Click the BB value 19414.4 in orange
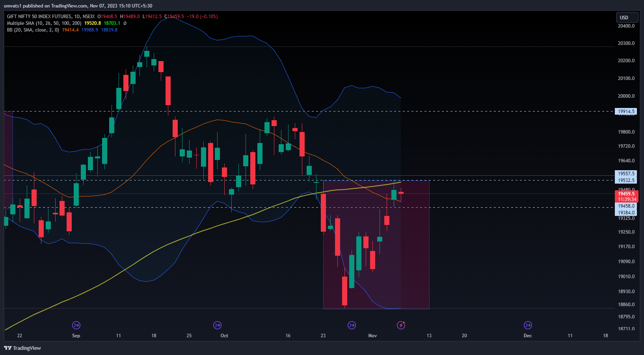The width and height of the screenshot is (644, 355). point(70,30)
